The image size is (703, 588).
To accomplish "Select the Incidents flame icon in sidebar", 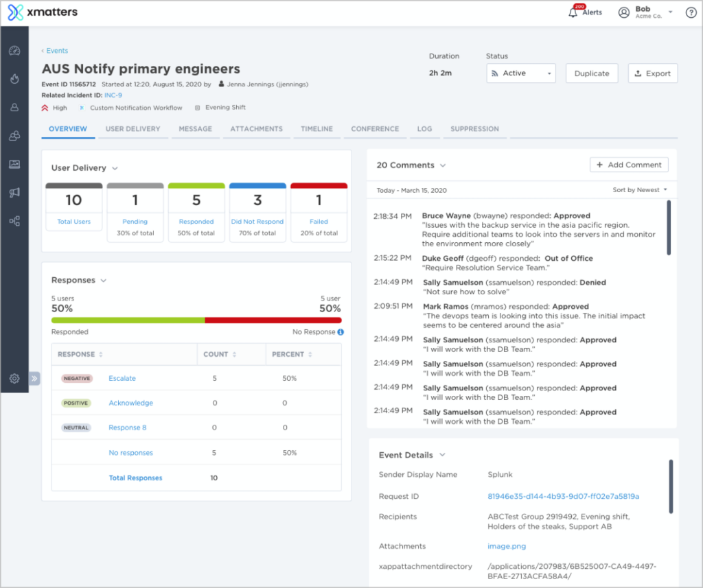I will click(x=14, y=79).
